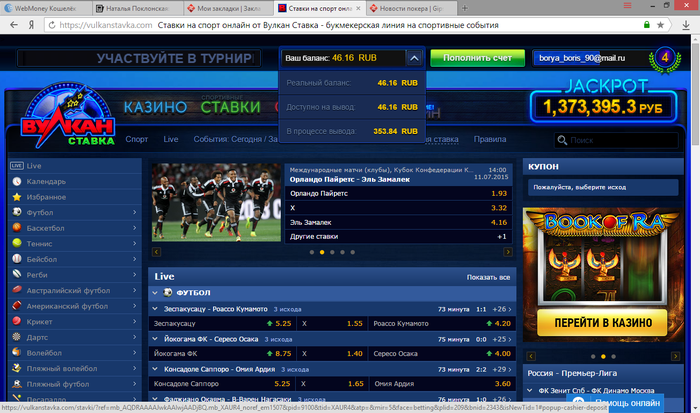The image size is (700, 413).
Task: Open Избранное favorites in sidebar
Action: (x=75, y=197)
